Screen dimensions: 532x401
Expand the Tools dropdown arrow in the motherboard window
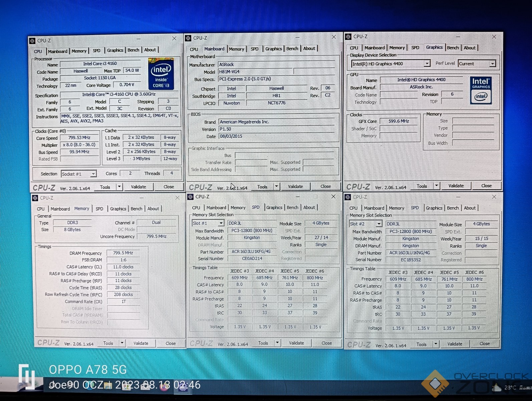tap(276, 186)
